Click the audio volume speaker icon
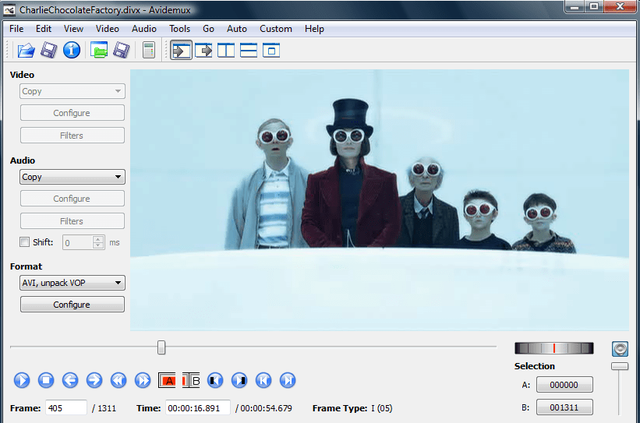Viewport: 640px width, 423px height. click(620, 349)
